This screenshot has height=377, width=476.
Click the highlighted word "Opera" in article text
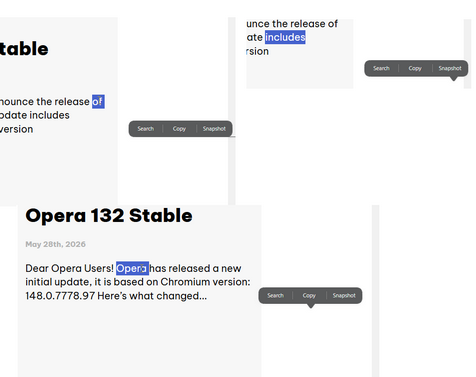click(x=132, y=268)
